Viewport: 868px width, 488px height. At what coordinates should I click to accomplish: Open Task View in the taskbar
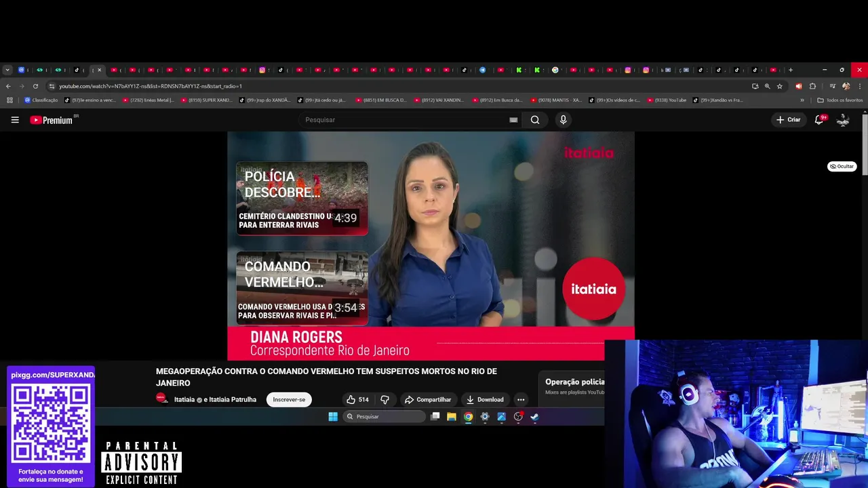coord(435,417)
